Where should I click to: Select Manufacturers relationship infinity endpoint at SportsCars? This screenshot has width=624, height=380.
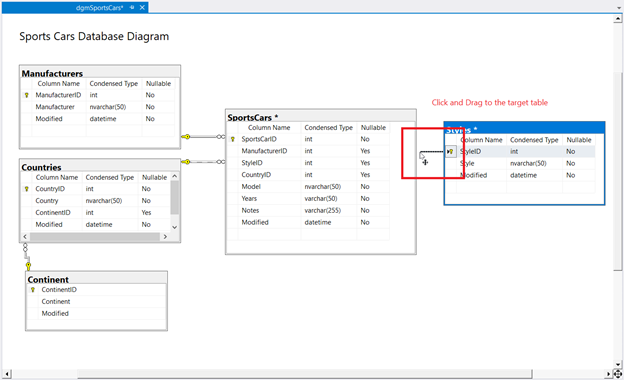(x=220, y=137)
